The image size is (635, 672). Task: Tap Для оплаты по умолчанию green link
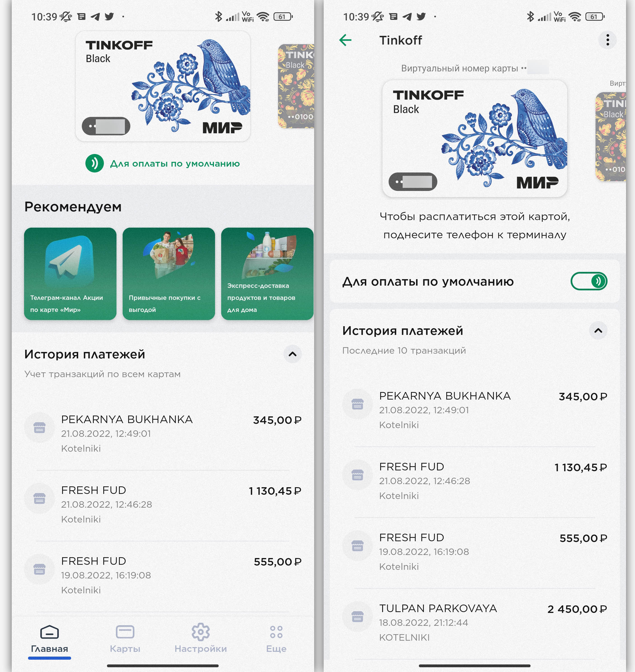coord(175,164)
